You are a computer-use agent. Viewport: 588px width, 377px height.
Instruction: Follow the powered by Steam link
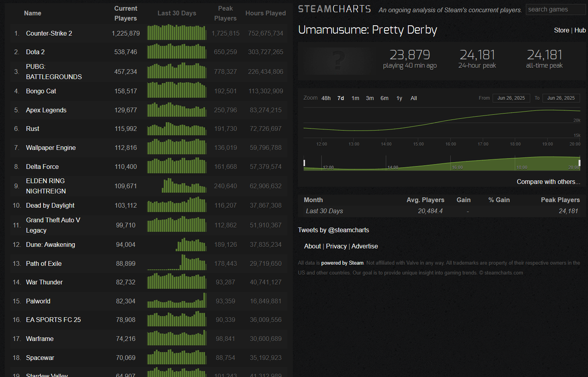tap(342, 263)
